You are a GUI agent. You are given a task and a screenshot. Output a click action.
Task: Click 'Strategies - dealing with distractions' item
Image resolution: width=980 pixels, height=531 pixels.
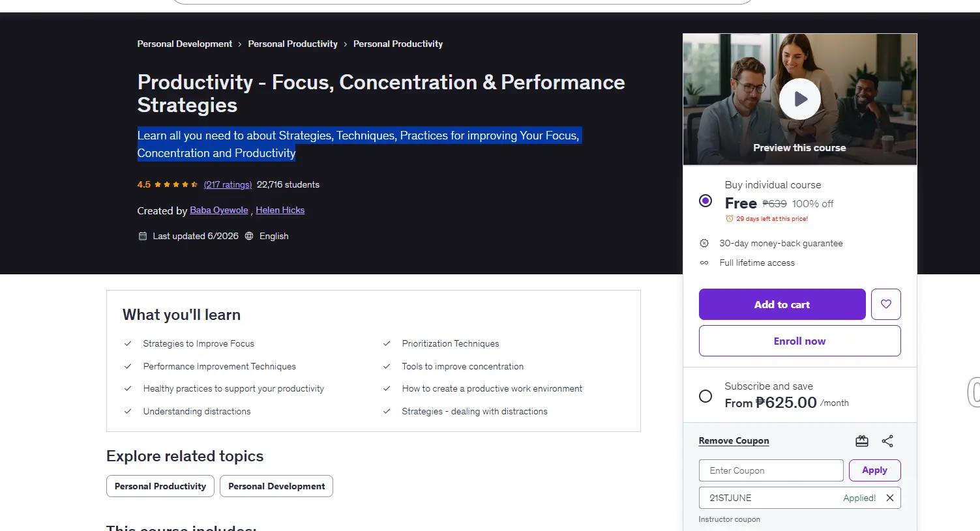point(475,412)
